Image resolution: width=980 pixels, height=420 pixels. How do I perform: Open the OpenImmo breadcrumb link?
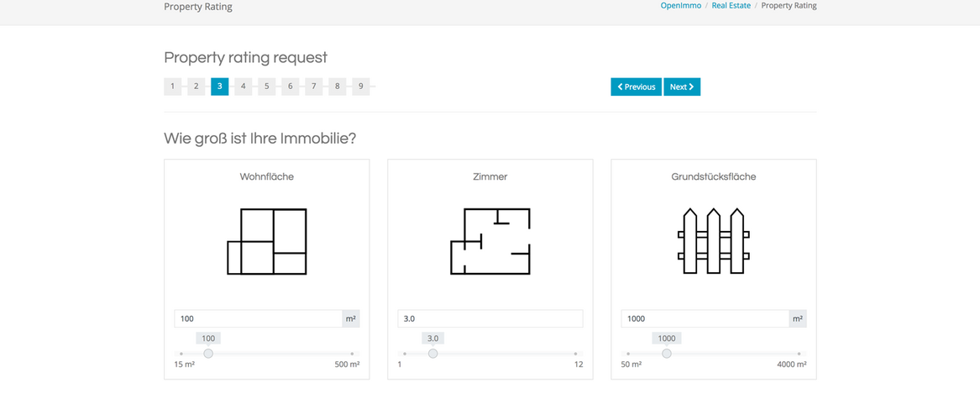(680, 6)
